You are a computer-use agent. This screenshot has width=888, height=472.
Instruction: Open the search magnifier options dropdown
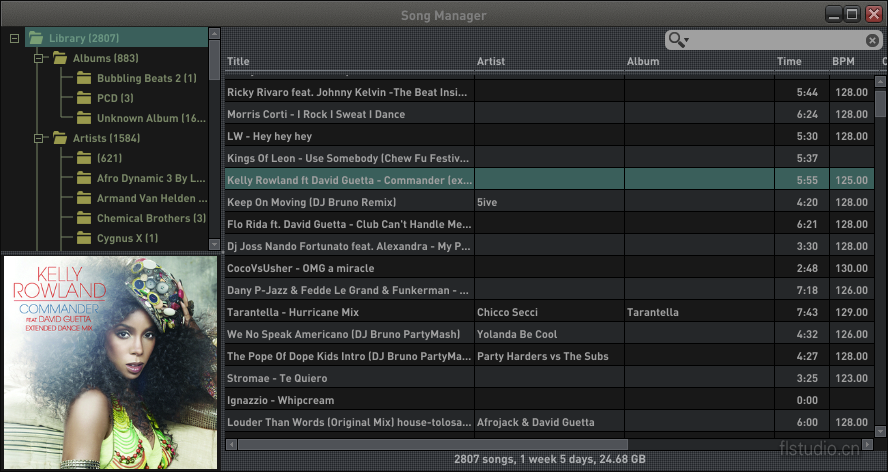[679, 39]
